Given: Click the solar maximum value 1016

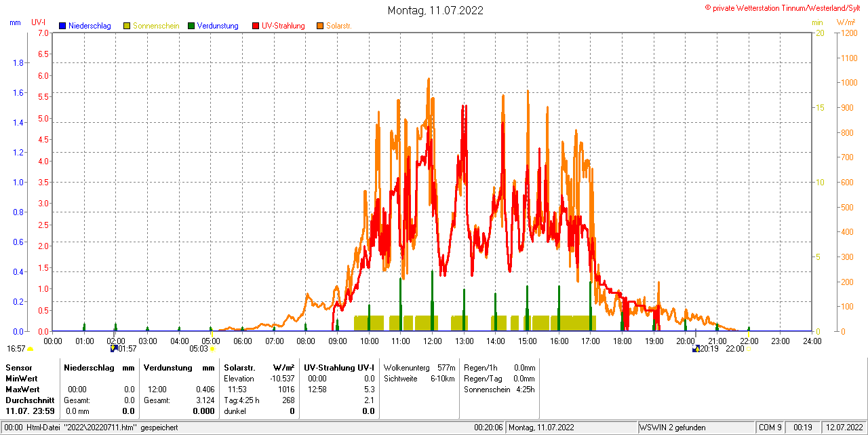Looking at the screenshot, I should tap(286, 389).
